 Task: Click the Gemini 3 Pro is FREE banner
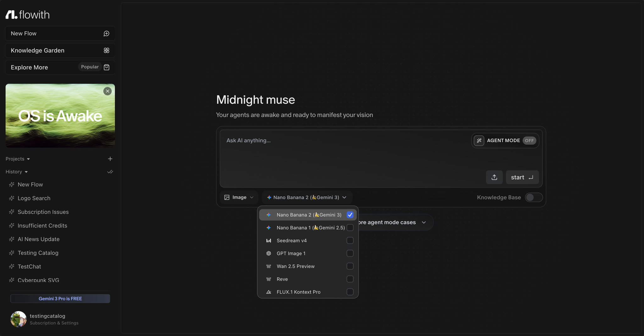point(60,299)
